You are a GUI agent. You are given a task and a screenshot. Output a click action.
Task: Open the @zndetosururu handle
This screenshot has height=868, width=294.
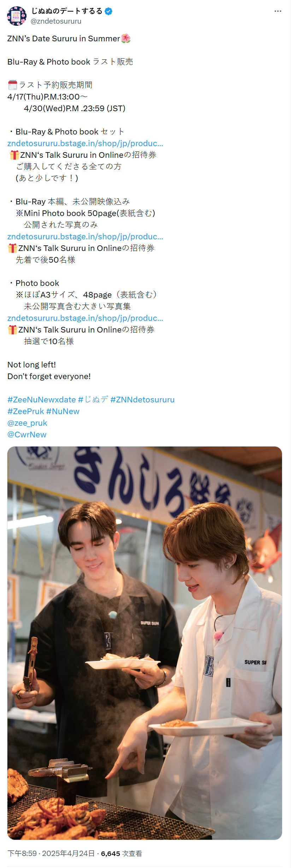tap(56, 21)
